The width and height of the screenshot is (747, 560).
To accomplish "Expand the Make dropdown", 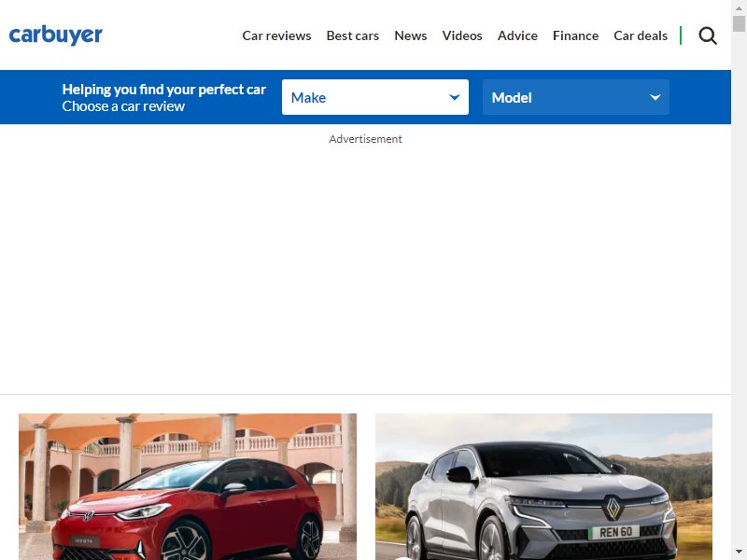I will point(375,97).
